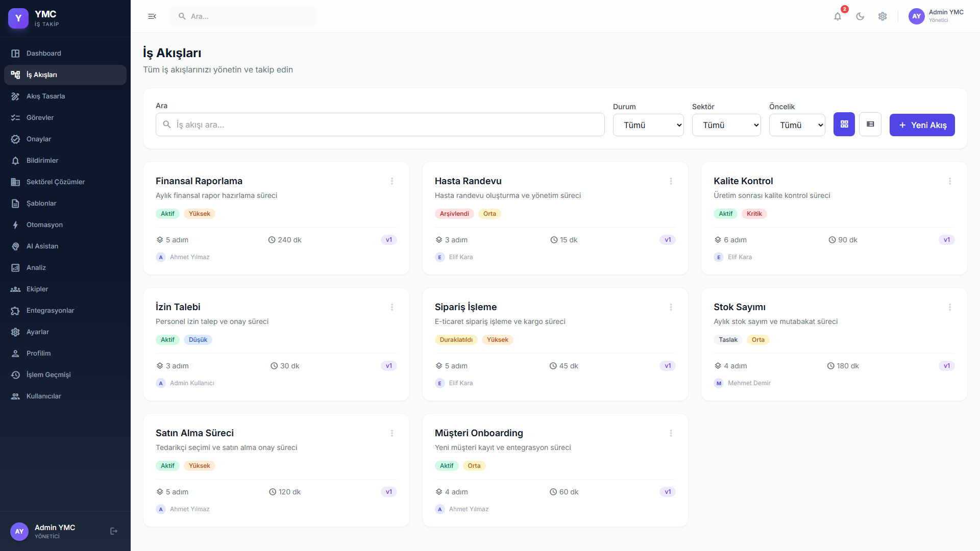The height and width of the screenshot is (551, 980).
Task: Open the Stok Sayımı workflow title
Action: coord(740,307)
